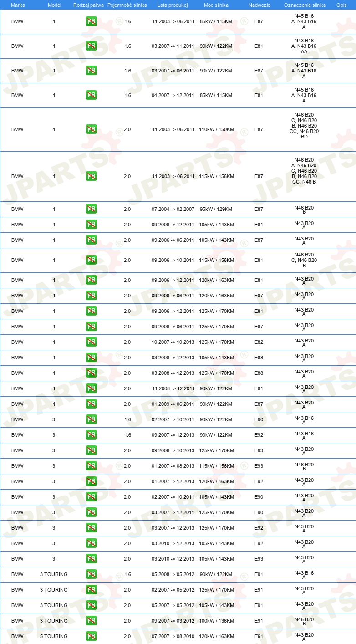Select fuel icon in the 09.2007 -> 12.2013 row
The height and width of the screenshot is (644, 356).
point(91,435)
